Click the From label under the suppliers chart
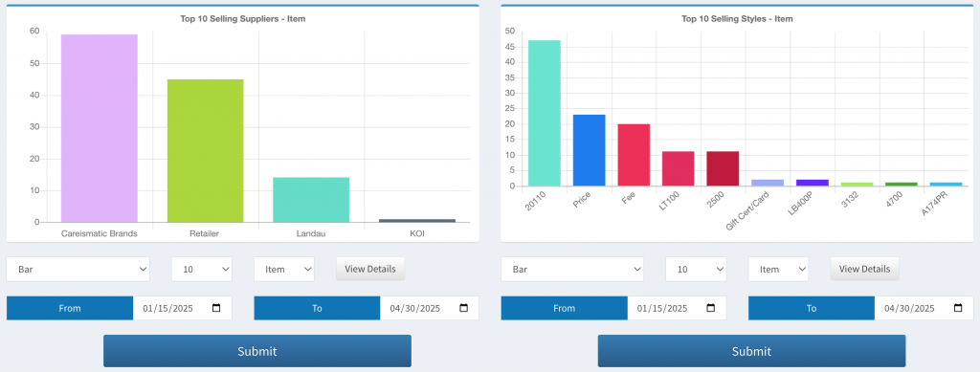Image resolution: width=980 pixels, height=372 pixels. 70,308
